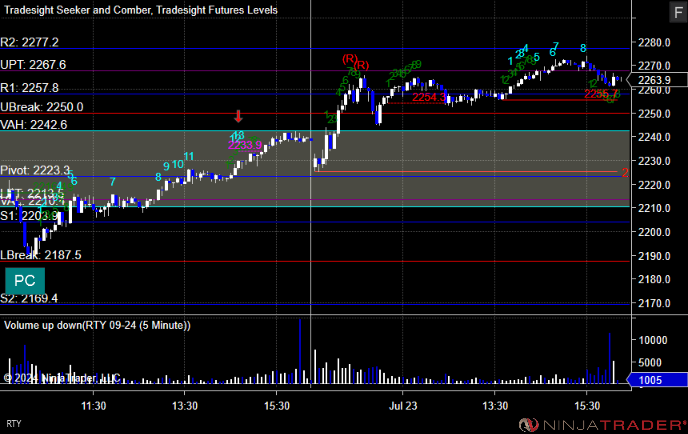Click the red down arrow signal marker
Image resolution: width=688 pixels, height=434 pixels.
click(238, 116)
